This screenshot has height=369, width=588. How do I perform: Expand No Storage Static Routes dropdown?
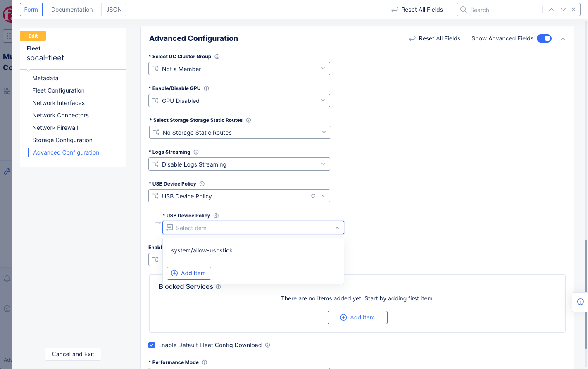pyautogui.click(x=240, y=132)
